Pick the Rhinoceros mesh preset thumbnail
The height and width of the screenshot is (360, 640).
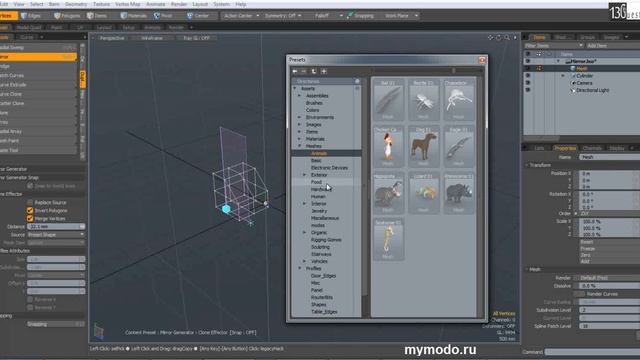459,193
